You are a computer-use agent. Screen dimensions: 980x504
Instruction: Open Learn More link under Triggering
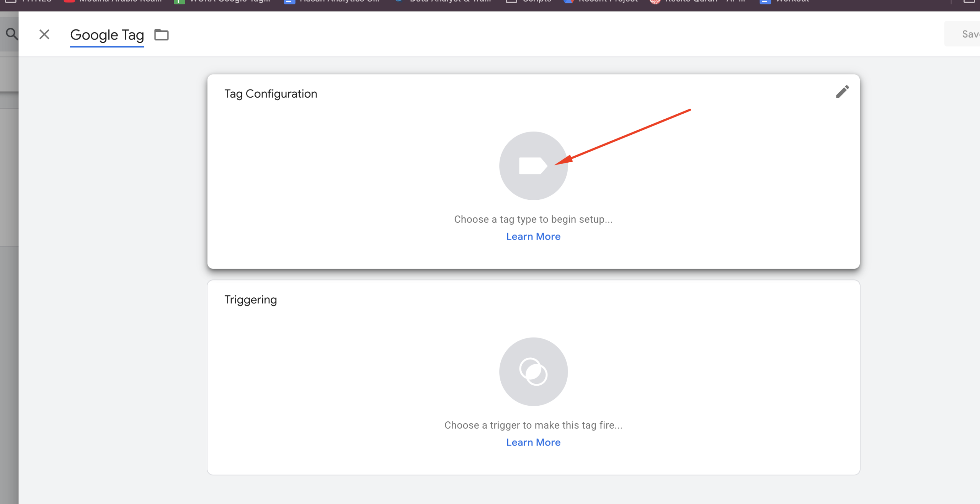point(533,442)
